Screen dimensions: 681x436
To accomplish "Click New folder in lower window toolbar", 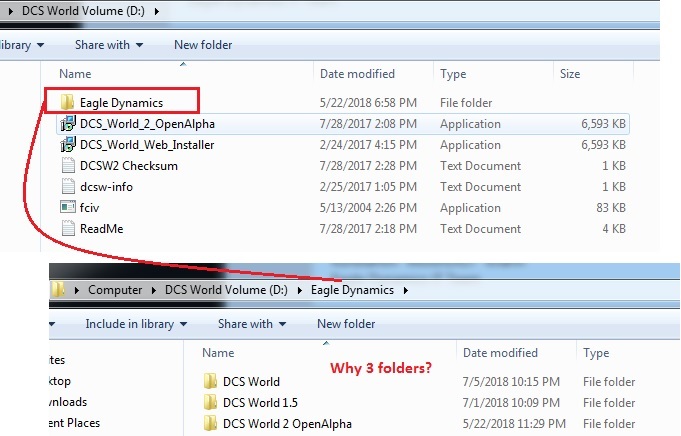I will pyautogui.click(x=346, y=324).
